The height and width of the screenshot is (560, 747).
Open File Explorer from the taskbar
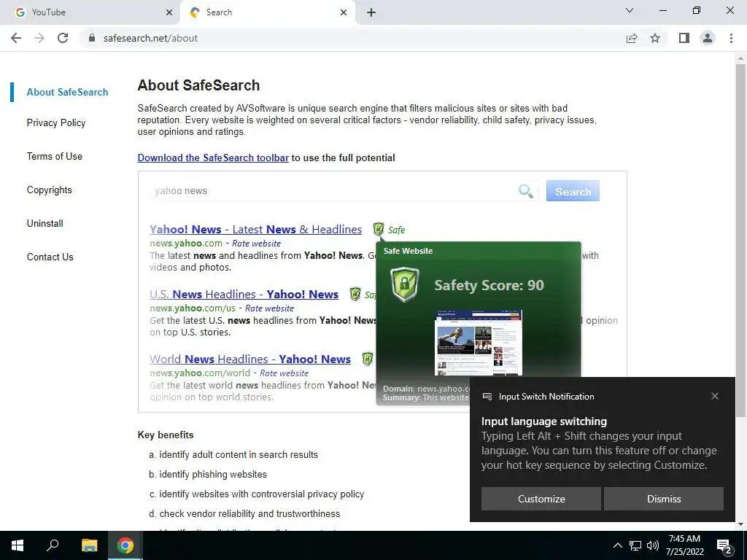(x=89, y=545)
